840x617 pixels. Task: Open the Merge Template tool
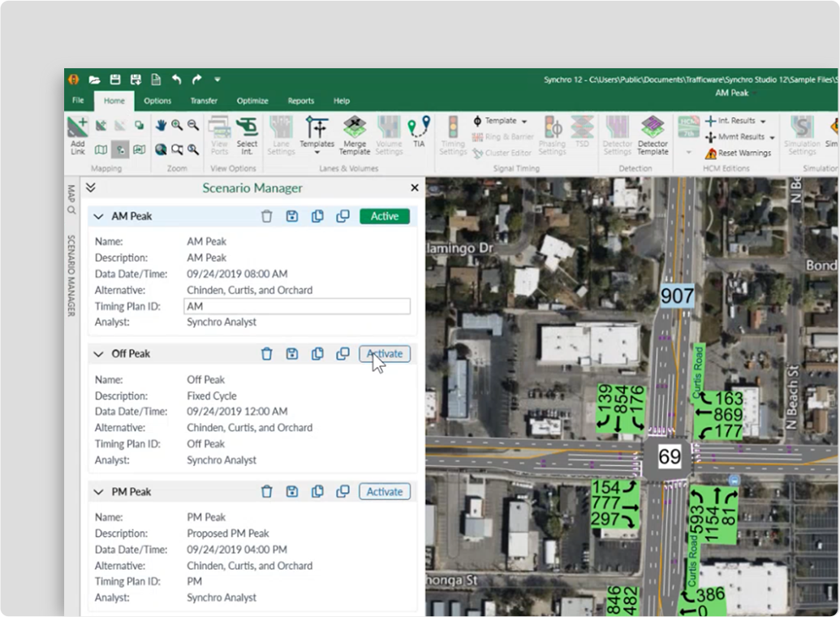pyautogui.click(x=354, y=135)
